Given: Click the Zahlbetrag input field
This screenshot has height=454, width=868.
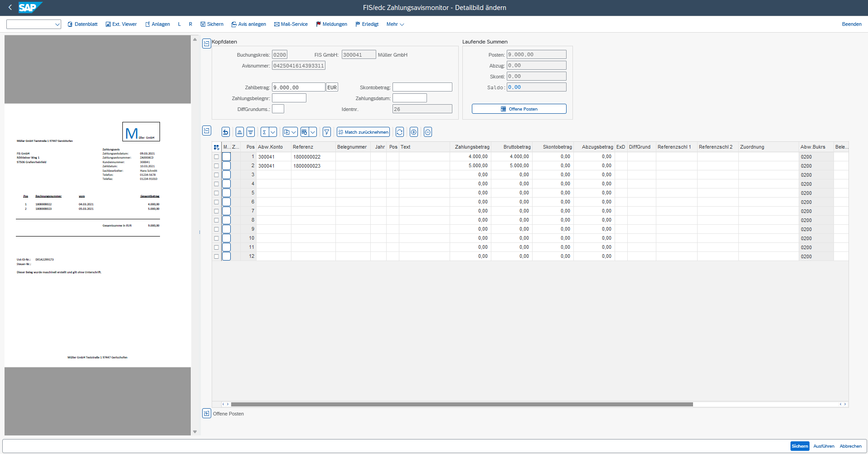Looking at the screenshot, I should click(298, 87).
